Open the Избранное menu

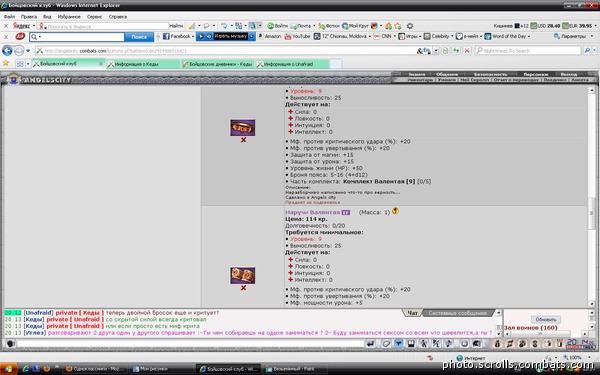click(x=69, y=17)
